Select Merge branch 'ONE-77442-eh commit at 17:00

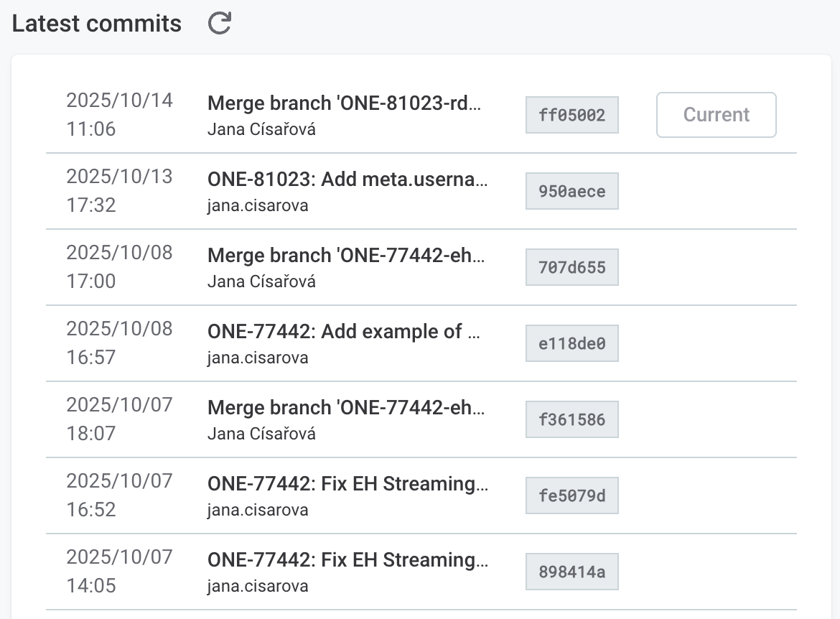346,255
